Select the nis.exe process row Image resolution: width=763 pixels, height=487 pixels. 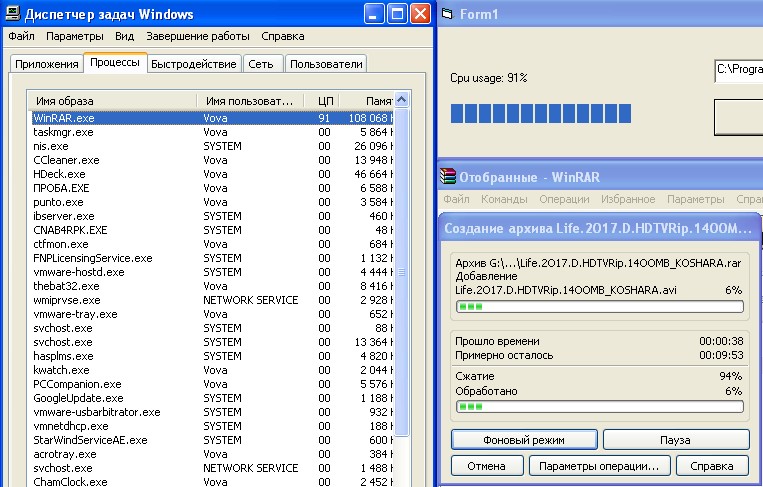212,146
